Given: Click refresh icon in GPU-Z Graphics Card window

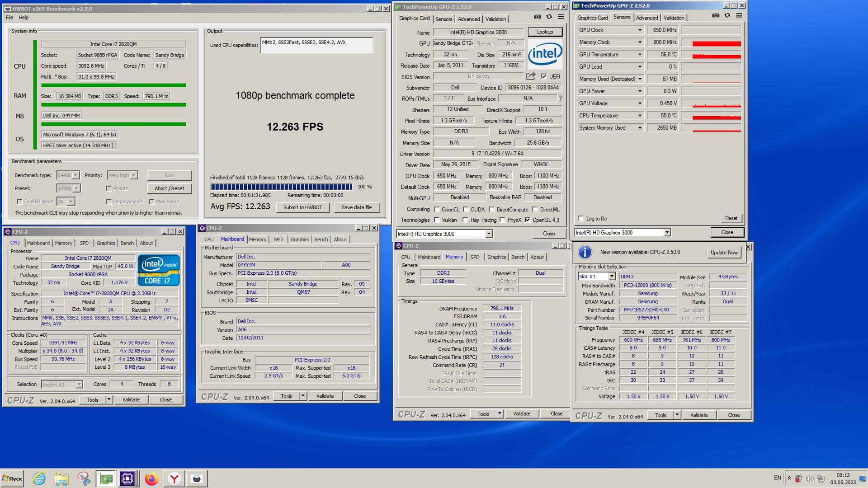Looking at the screenshot, I should [549, 17].
